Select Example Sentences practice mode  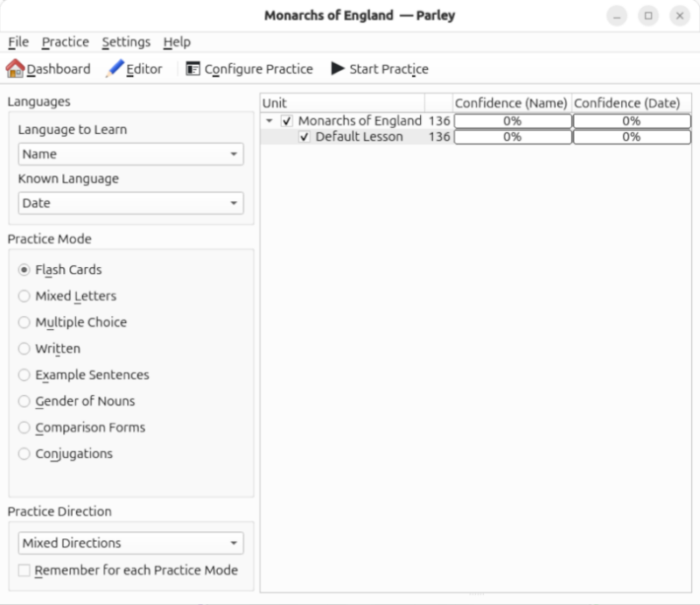(25, 375)
